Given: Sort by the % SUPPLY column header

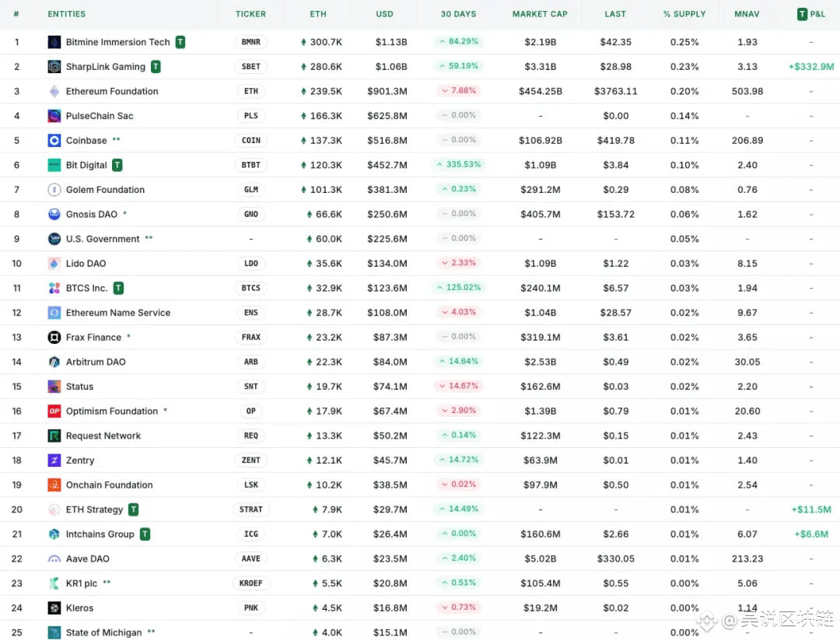Looking at the screenshot, I should coord(684,14).
